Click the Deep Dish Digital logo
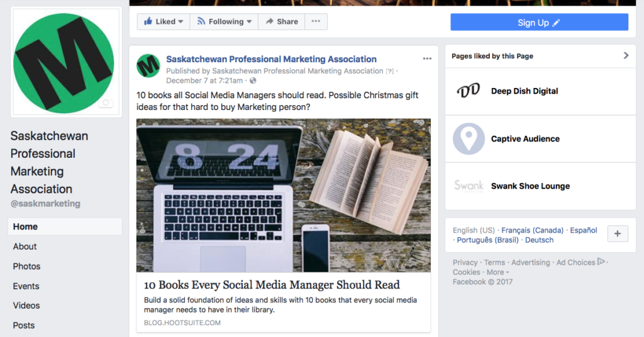 click(469, 91)
